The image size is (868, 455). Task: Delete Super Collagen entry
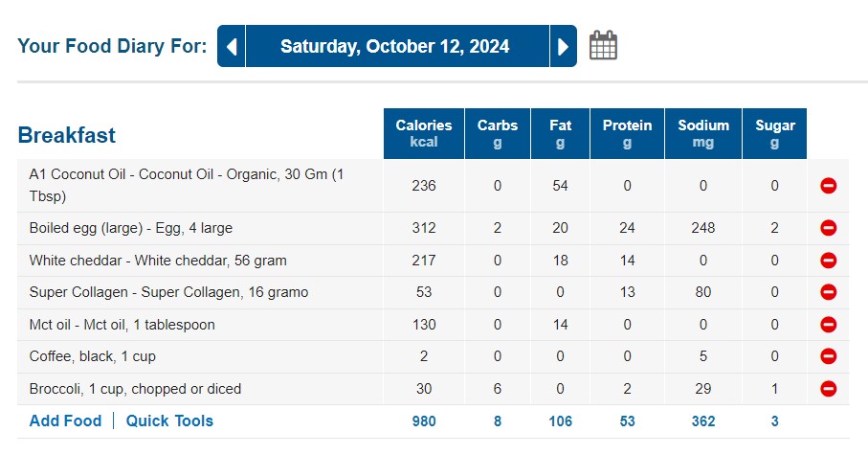[829, 292]
